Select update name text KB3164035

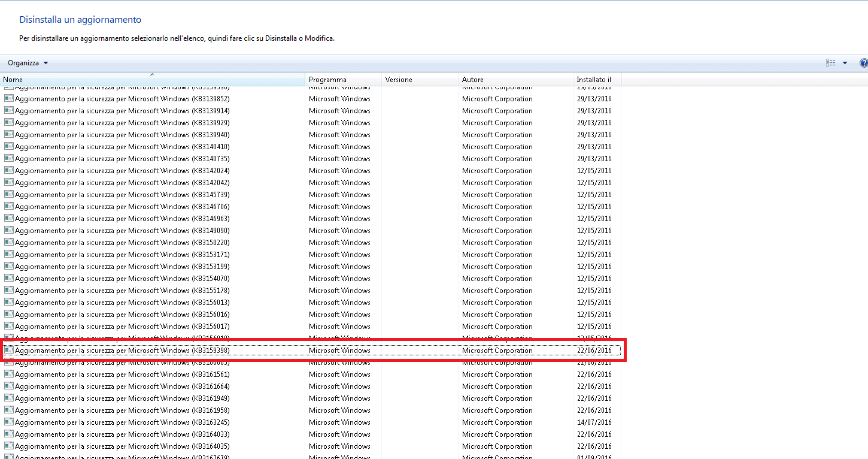pyautogui.click(x=122, y=446)
